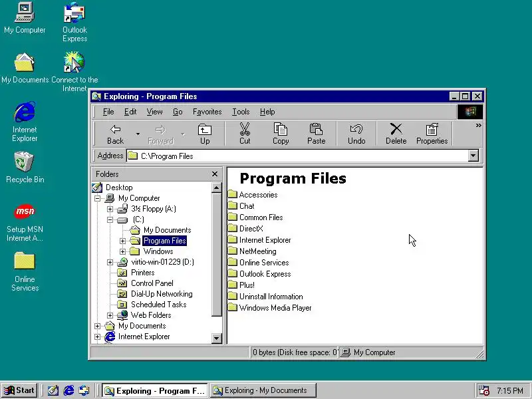Viewport: 532px width, 399px height.
Task: Click the Task Scheduler tray icon
Action: pyautogui.click(x=483, y=390)
